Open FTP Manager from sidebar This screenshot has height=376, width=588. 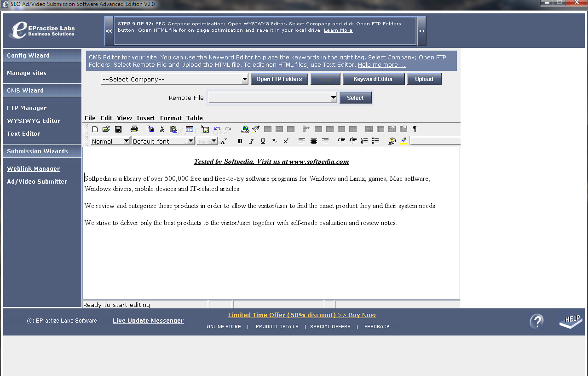pos(27,108)
